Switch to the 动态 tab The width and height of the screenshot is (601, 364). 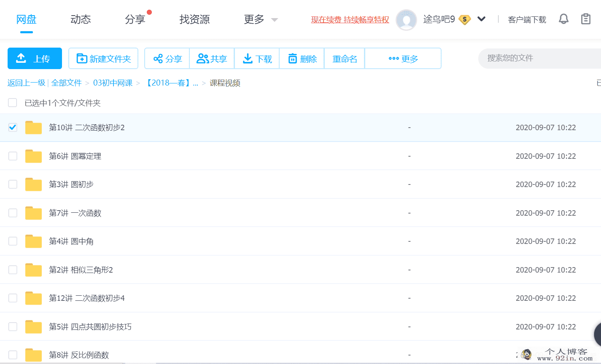point(81,19)
